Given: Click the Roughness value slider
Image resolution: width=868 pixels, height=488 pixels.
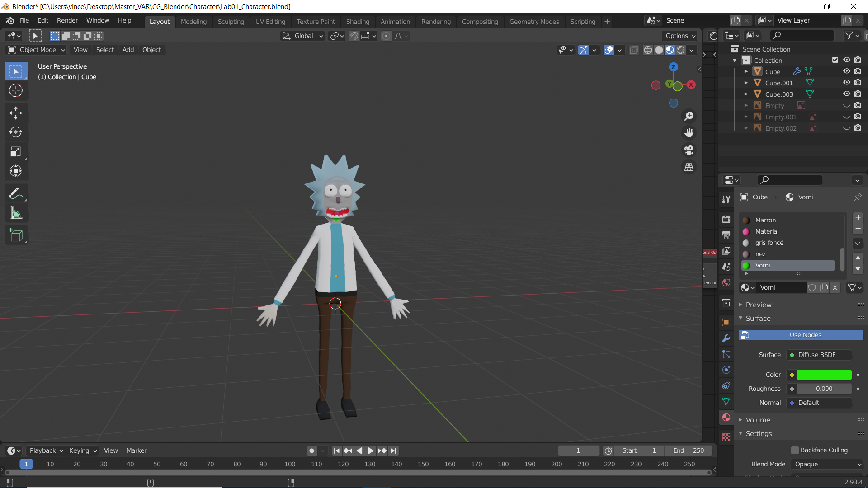Looking at the screenshot, I should click(824, 389).
